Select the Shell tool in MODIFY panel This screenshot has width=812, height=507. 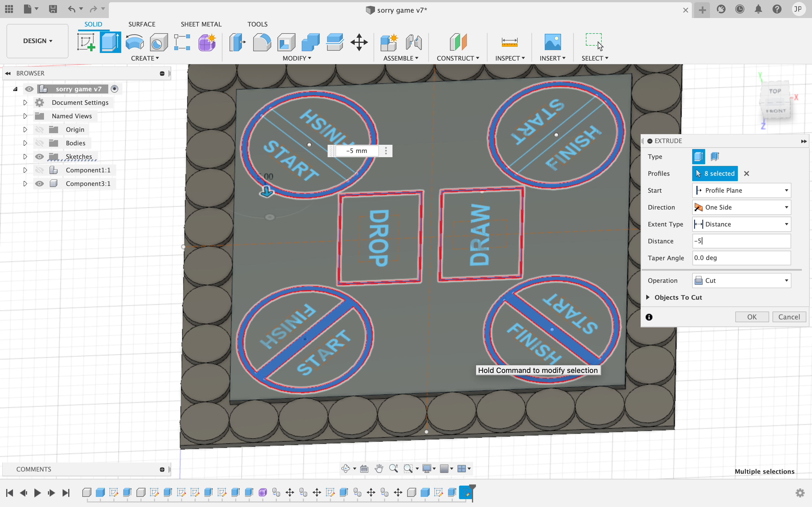tap(286, 41)
